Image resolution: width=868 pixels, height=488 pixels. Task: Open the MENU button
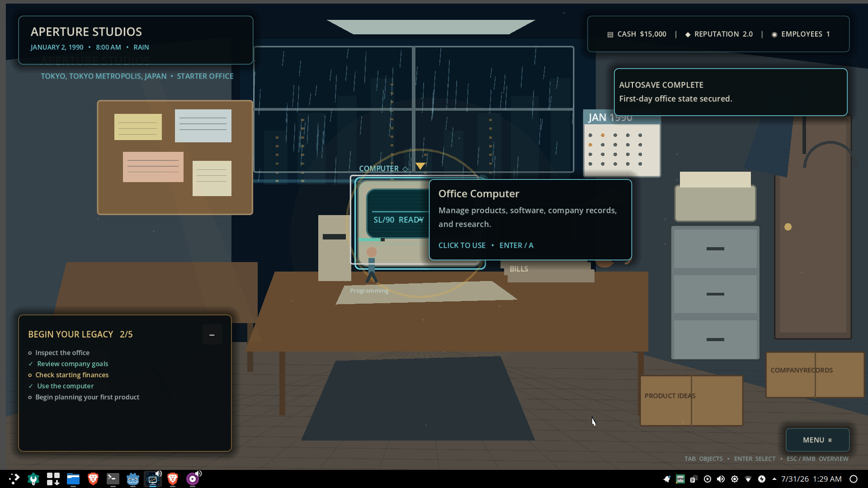(817, 440)
